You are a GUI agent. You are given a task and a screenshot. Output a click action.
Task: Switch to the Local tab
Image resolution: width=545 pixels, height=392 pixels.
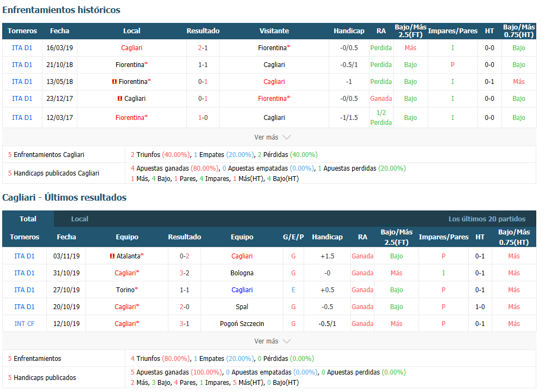[x=80, y=219]
